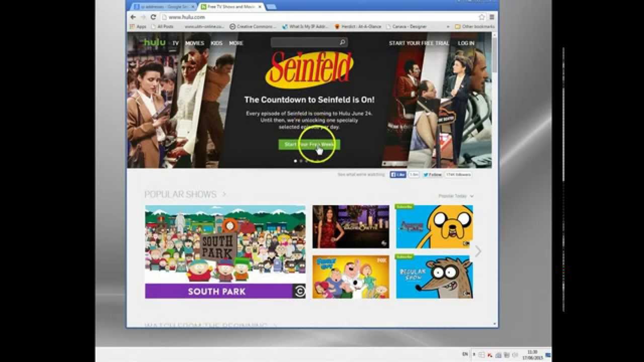Open the KIDS menu on Hulu
Viewport: 644px width, 362px height.
click(x=217, y=43)
